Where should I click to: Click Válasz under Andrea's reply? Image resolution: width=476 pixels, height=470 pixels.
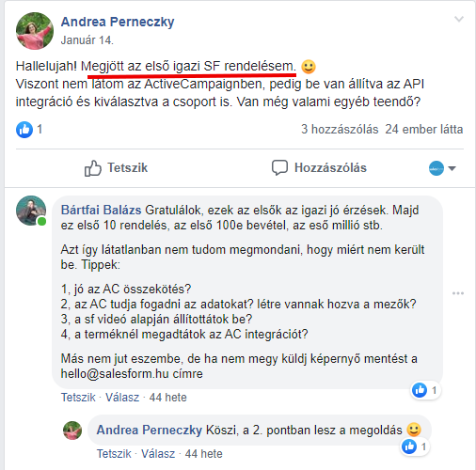(158, 454)
